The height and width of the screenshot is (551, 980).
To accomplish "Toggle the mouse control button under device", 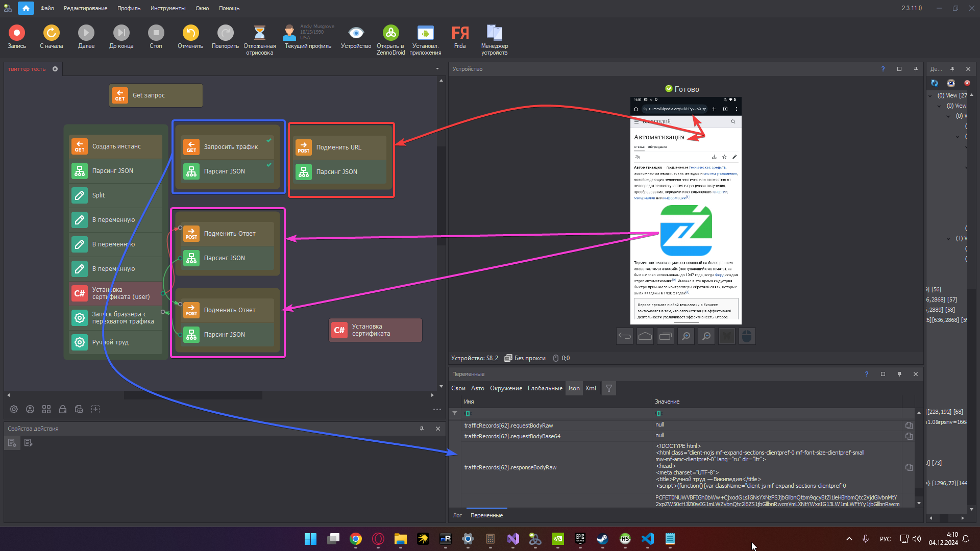I will click(747, 336).
